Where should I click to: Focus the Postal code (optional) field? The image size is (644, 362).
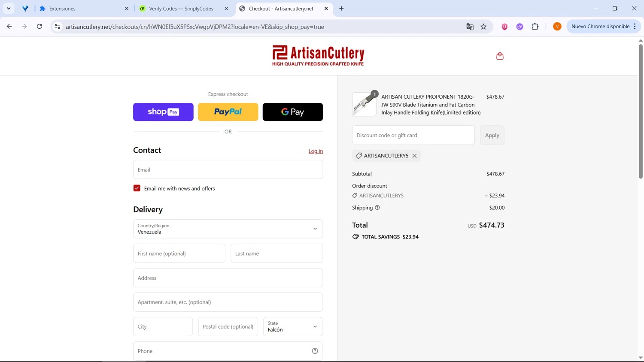coord(228,327)
